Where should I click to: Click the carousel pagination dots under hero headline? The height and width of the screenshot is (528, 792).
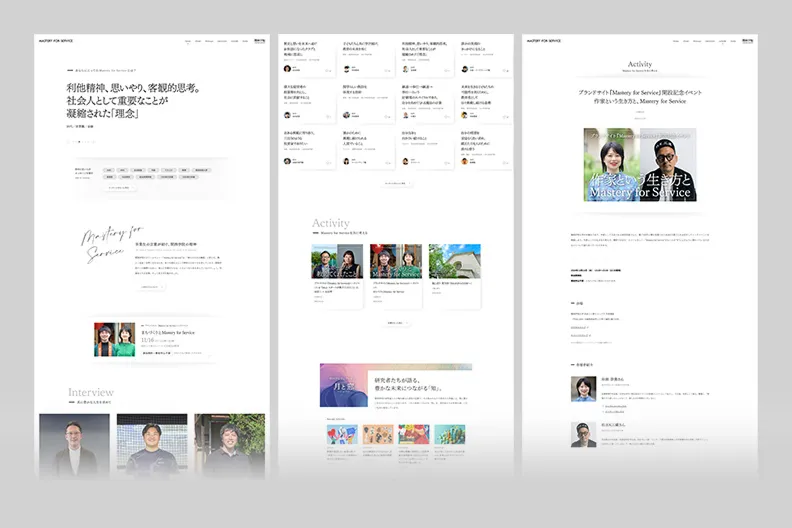click(79, 142)
